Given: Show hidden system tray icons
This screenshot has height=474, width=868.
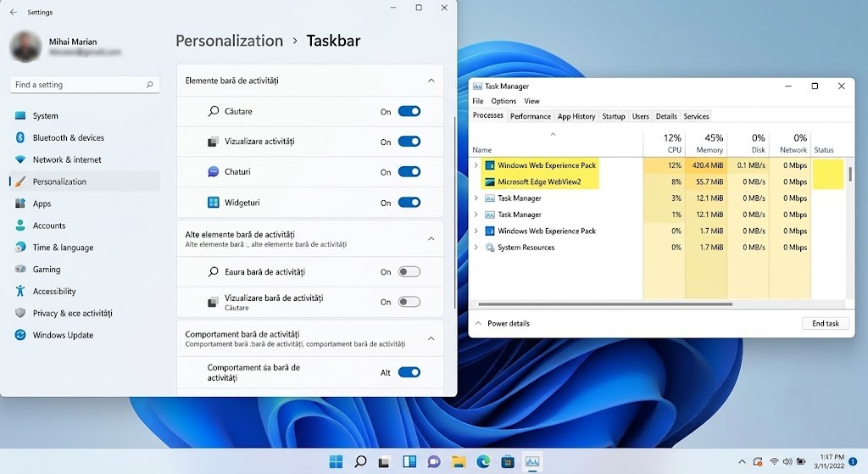Looking at the screenshot, I should 742,461.
